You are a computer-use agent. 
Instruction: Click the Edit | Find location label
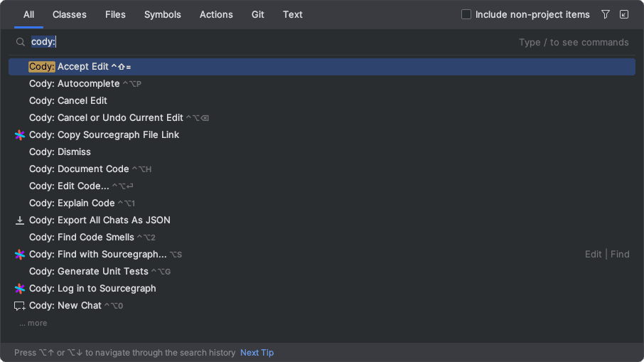click(x=607, y=255)
